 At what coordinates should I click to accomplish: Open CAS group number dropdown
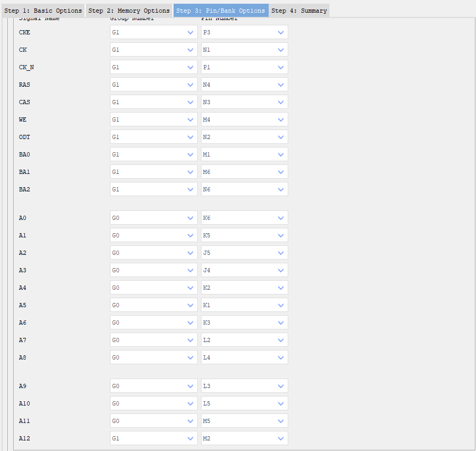point(153,102)
